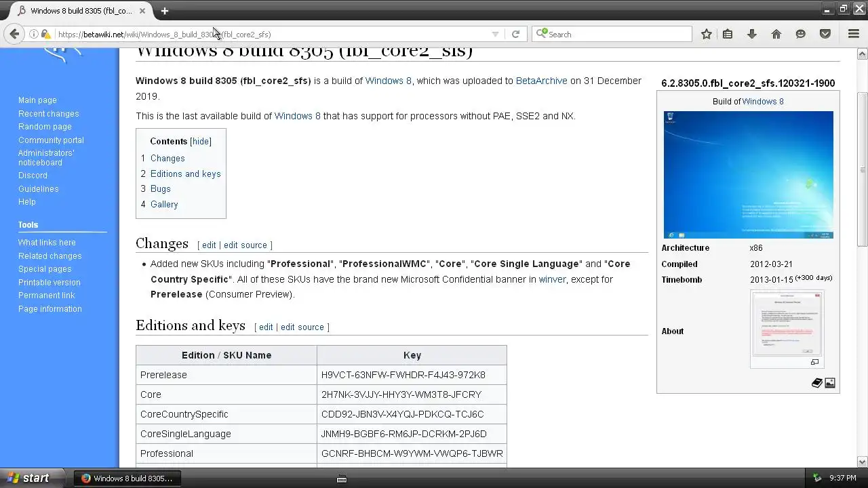868x488 pixels.
Task: Show your bookmarks list icon
Action: pos(728,34)
